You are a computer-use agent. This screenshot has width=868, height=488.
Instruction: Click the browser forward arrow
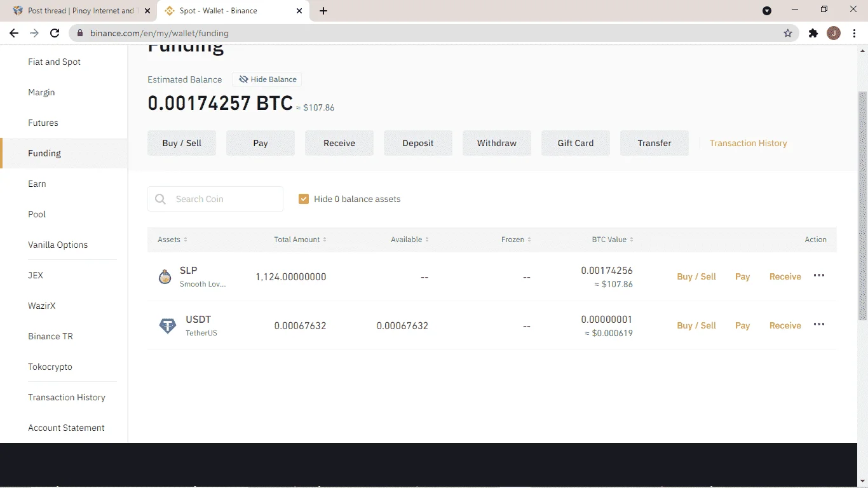coord(34,33)
